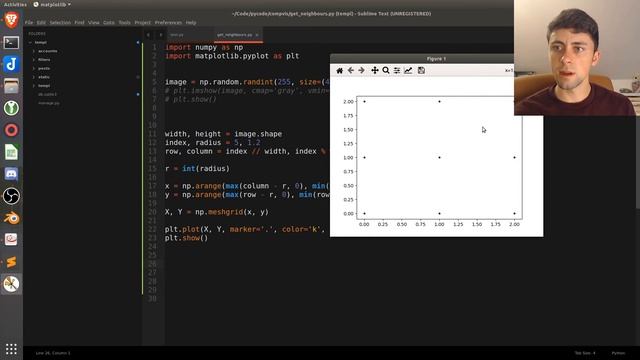Select the get_neighbours.py tab
Viewport: 640px width, 360px height.
(234, 35)
